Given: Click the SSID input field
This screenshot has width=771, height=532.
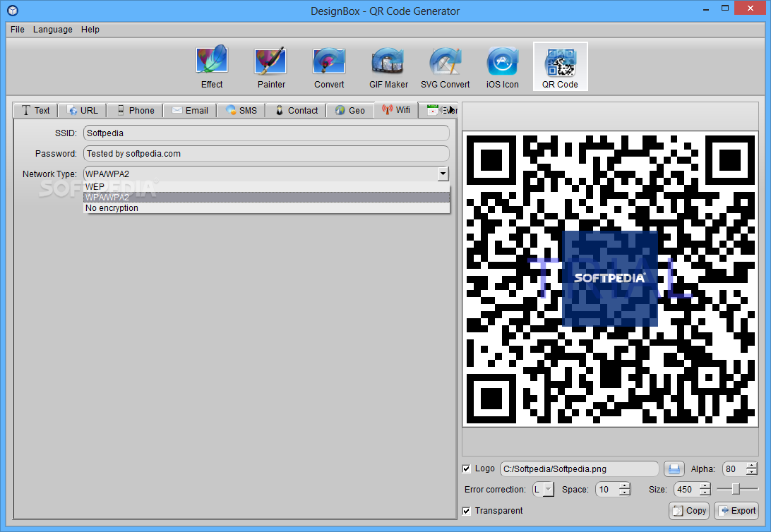Looking at the screenshot, I should point(266,133).
